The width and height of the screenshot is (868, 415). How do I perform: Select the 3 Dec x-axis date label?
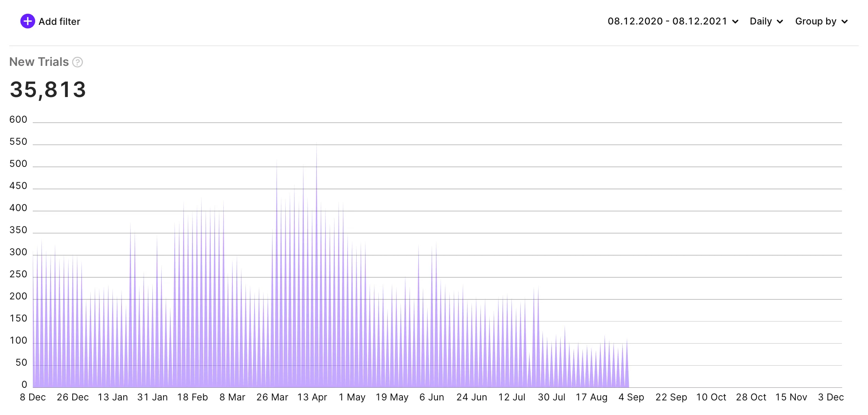(x=831, y=397)
